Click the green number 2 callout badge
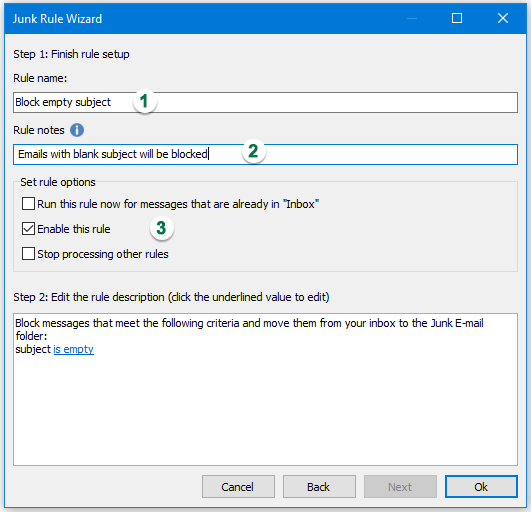This screenshot has height=512, width=531. [254, 151]
